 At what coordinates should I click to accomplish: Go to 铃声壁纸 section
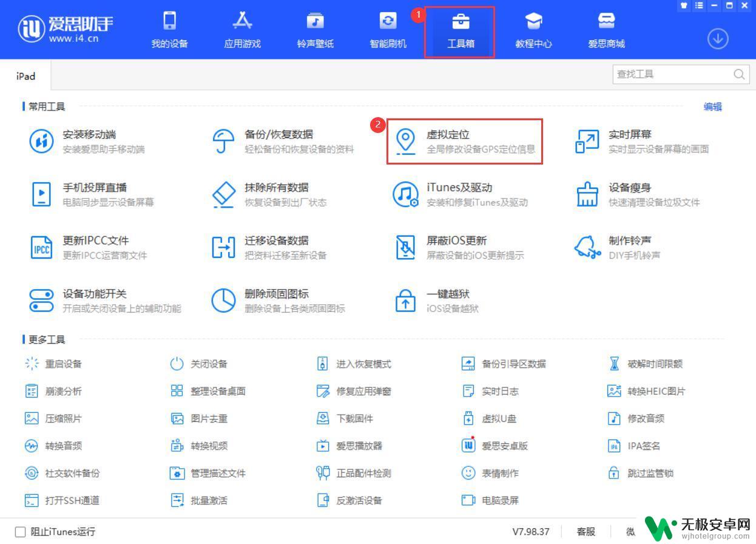[x=316, y=30]
